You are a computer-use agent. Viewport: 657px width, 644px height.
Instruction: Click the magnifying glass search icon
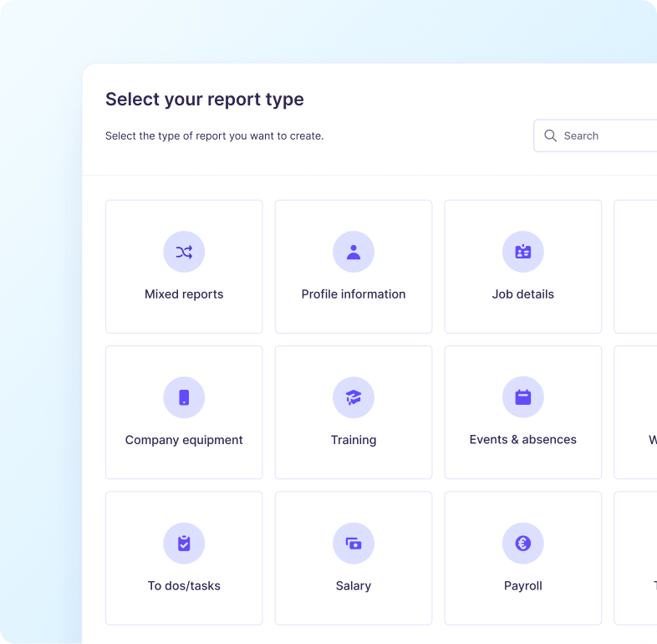point(550,135)
